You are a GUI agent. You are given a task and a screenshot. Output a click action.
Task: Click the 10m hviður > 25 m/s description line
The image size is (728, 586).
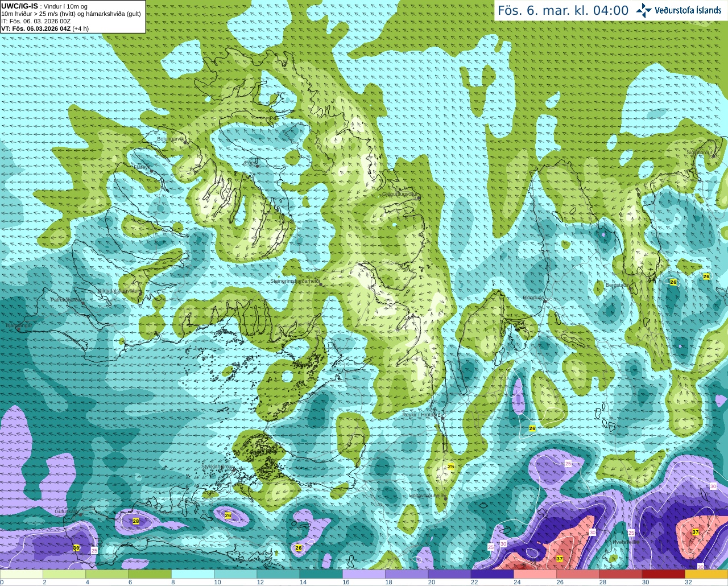point(71,14)
